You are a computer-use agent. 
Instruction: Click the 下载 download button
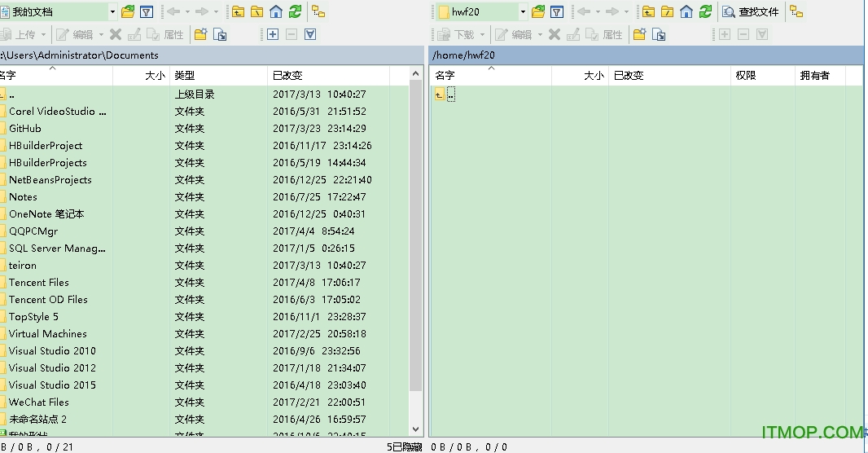[x=456, y=34]
